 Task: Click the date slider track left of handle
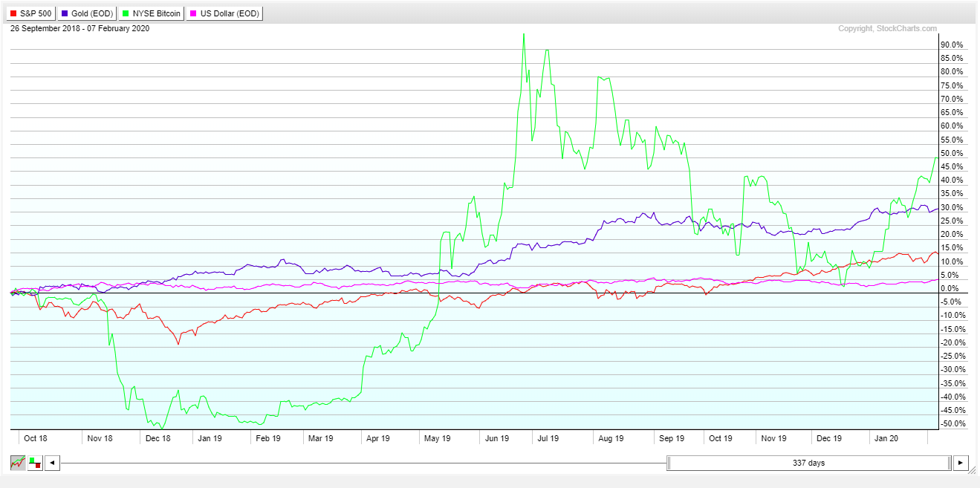363,463
